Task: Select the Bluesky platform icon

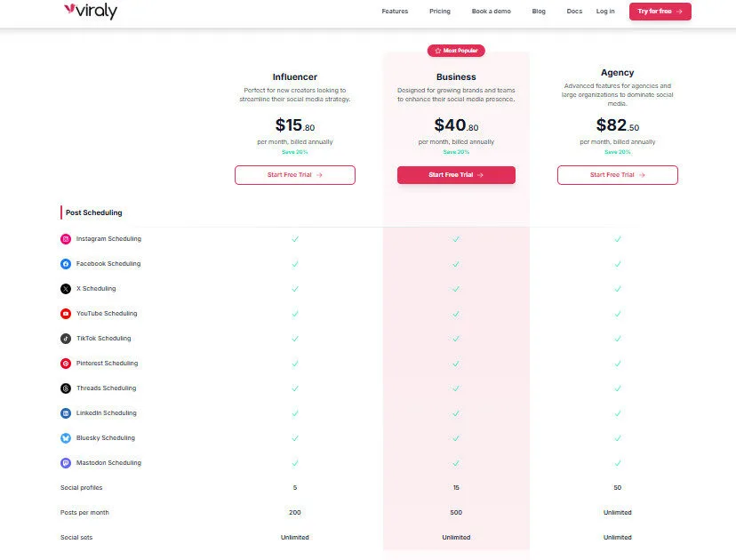Action: point(63,437)
